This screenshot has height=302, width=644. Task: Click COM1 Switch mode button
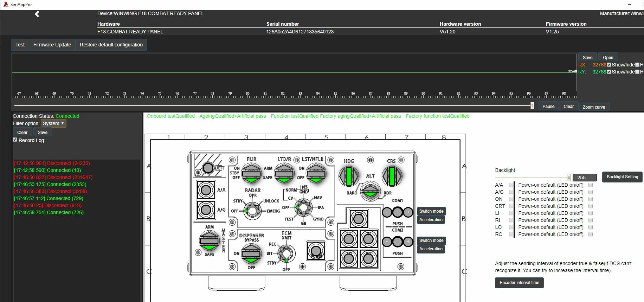click(431, 211)
